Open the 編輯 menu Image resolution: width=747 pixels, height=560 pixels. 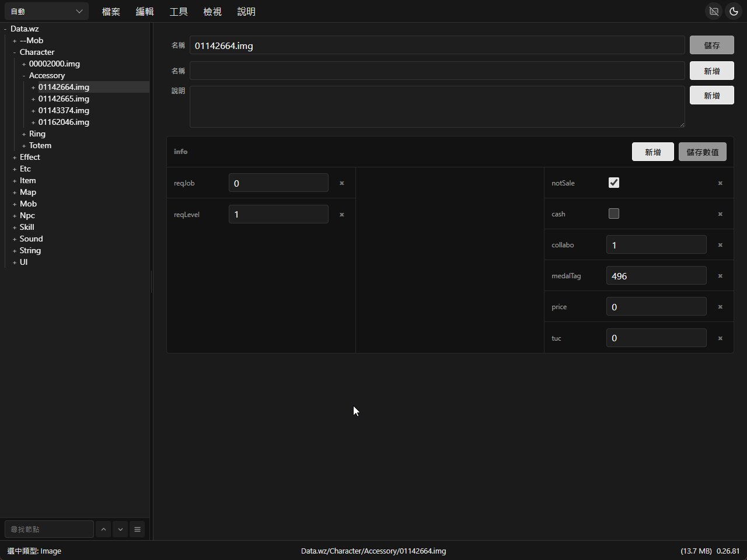pos(145,12)
